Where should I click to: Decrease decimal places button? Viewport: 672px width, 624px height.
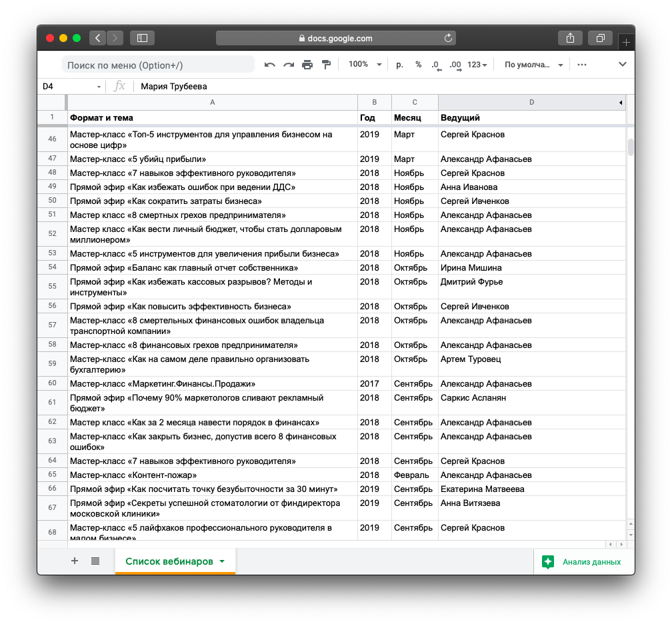436,65
